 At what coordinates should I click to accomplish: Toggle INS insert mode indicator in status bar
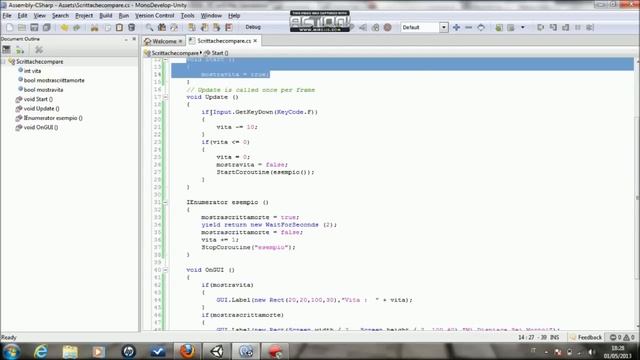(554, 337)
